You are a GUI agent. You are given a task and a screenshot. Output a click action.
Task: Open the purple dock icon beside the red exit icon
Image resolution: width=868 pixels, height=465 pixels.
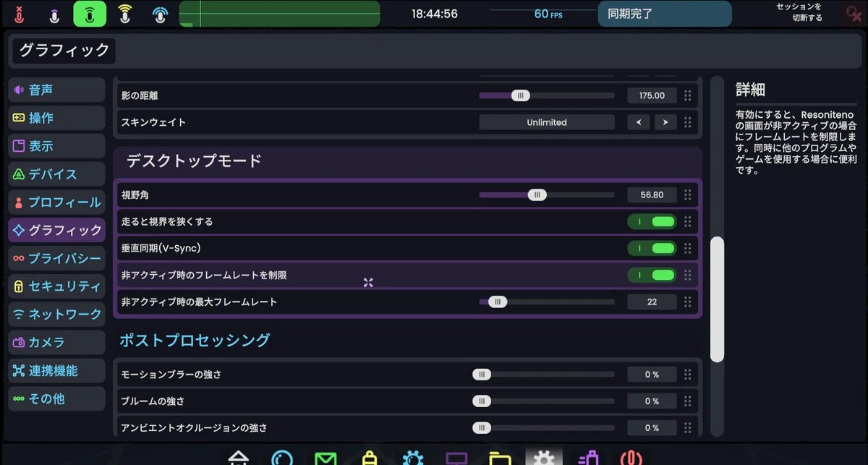[x=588, y=458]
